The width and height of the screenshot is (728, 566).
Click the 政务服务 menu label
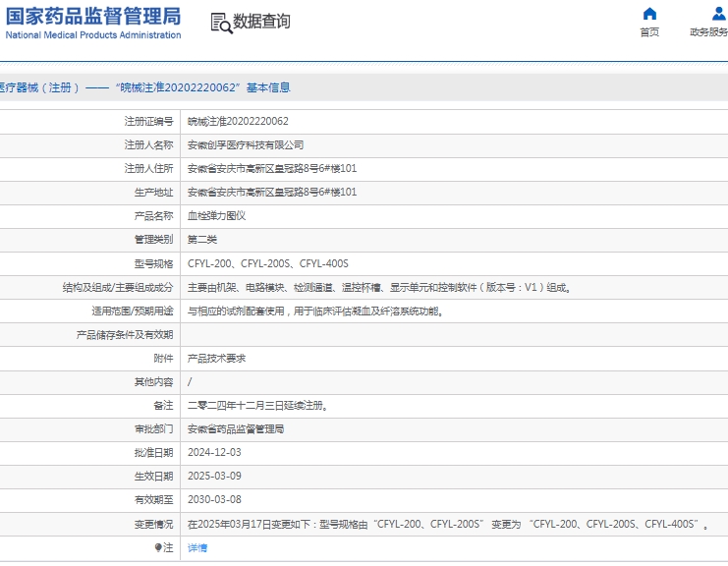pyautogui.click(x=708, y=32)
